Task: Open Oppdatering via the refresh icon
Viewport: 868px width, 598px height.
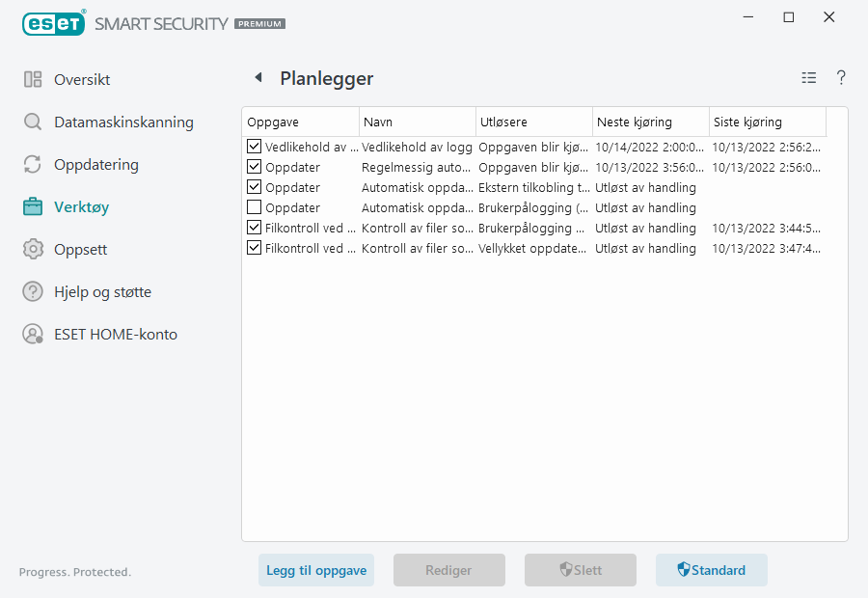Action: click(33, 164)
